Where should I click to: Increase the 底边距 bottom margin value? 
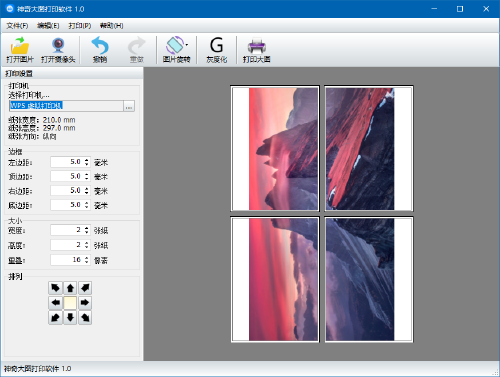coord(87,203)
